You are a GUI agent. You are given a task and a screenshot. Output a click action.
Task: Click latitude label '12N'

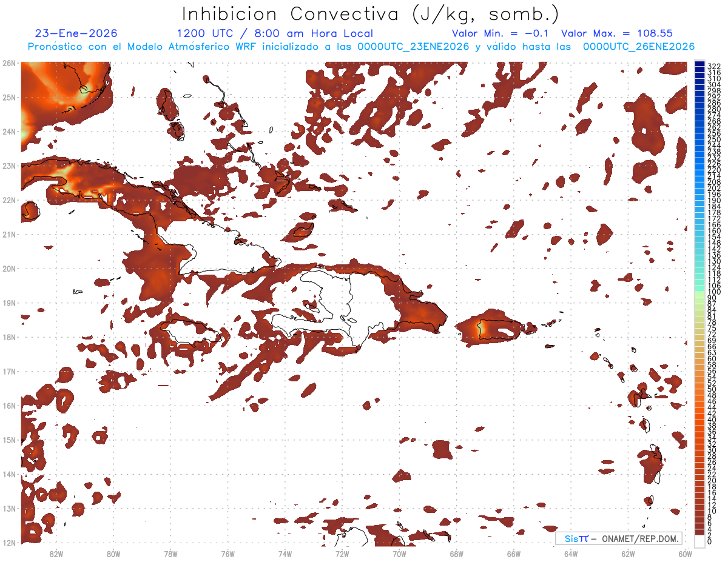(9, 543)
